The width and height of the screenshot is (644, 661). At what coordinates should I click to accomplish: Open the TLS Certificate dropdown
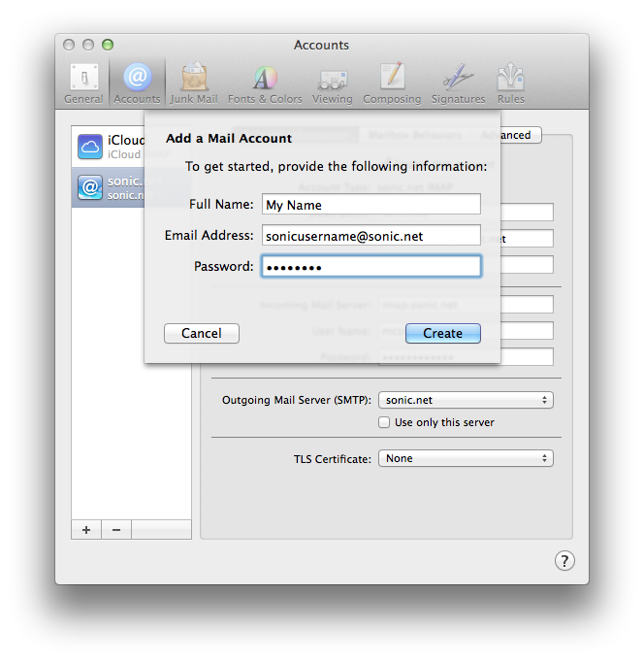click(466, 458)
